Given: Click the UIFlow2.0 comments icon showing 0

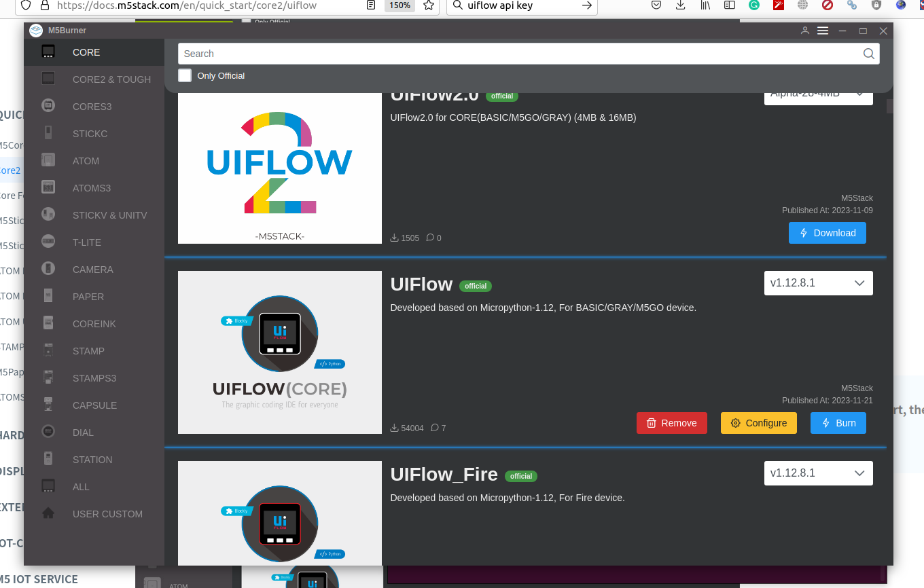Looking at the screenshot, I should (x=430, y=238).
